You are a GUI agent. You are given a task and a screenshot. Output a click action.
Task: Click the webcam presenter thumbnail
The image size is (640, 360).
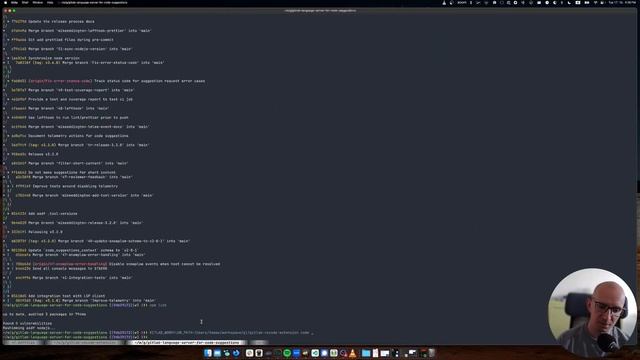tap(592, 312)
